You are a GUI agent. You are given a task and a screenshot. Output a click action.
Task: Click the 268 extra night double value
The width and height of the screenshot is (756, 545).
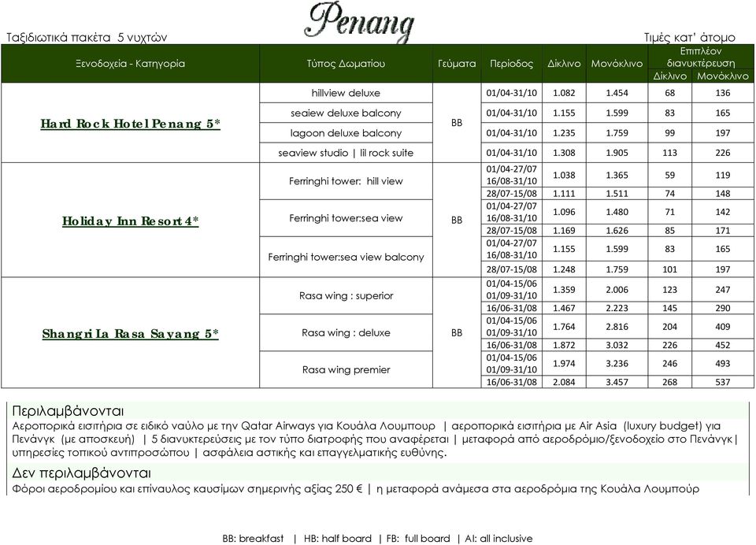669,382
